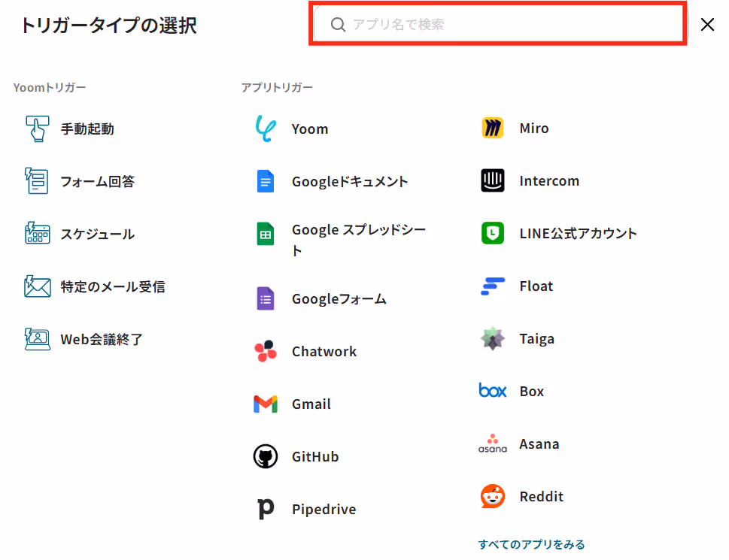Click the Box logo icon
The height and width of the screenshot is (560, 729).
pyautogui.click(x=493, y=391)
